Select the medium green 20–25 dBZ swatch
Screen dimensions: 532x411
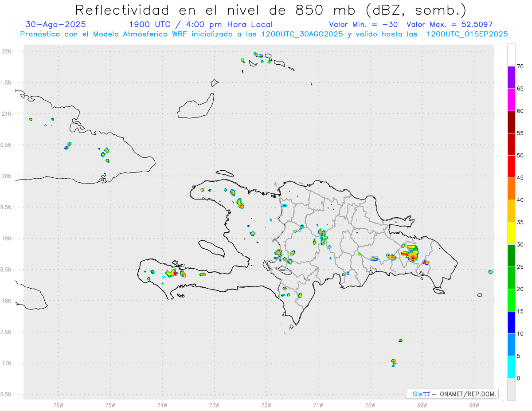click(x=511, y=278)
